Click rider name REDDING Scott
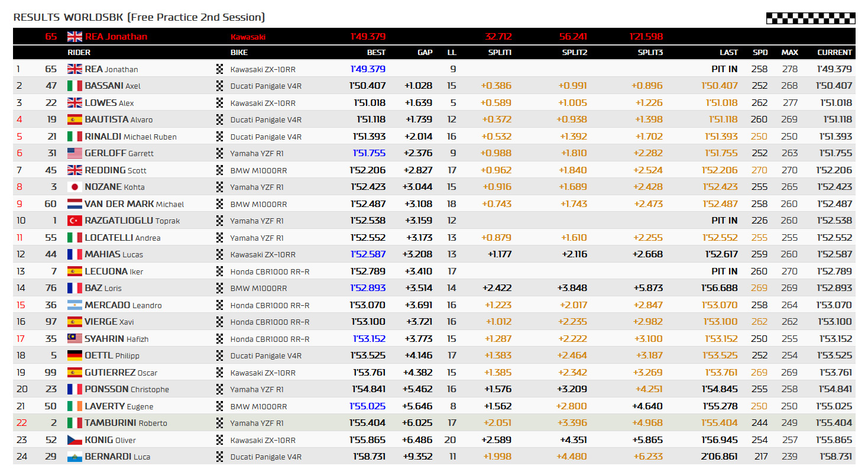Viewport: 868px width, 472px height. 116,170
